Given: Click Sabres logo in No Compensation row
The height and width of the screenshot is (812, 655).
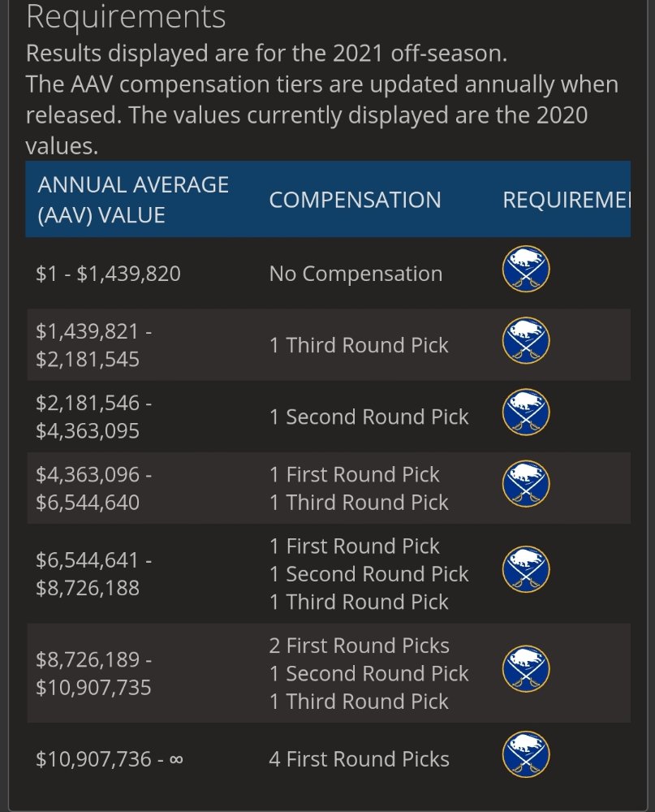Looking at the screenshot, I should tap(526, 269).
